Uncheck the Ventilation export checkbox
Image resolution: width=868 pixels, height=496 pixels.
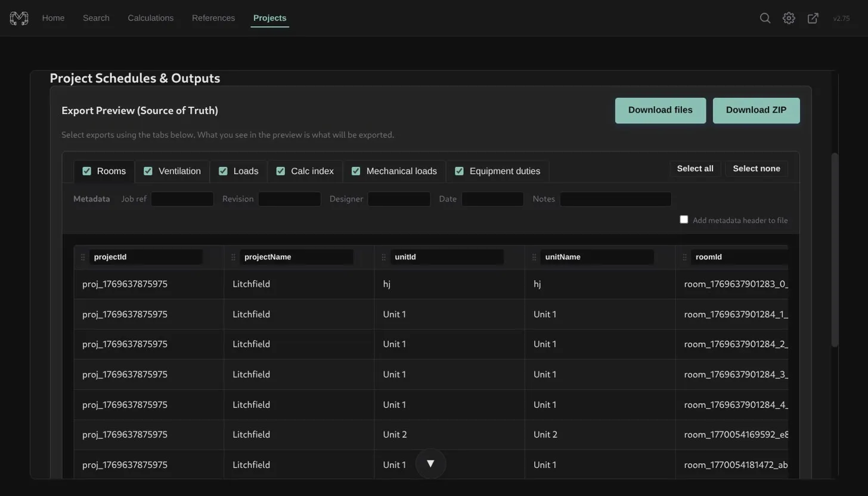(x=147, y=171)
